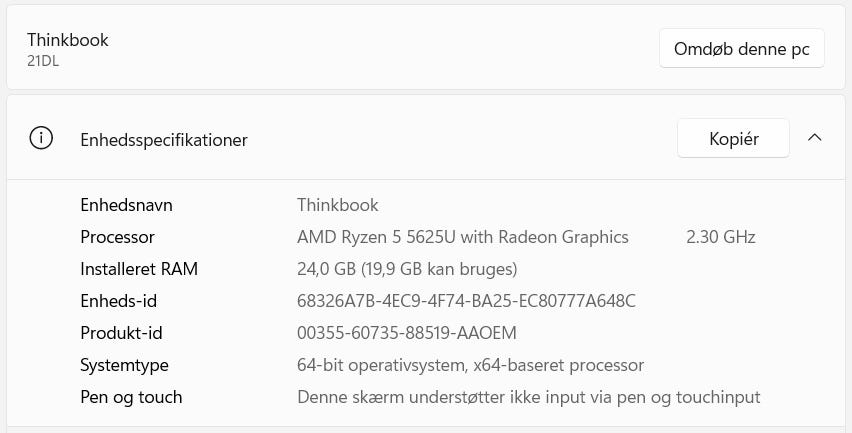Click the Kopiér button
This screenshot has height=433, width=852.
(733, 139)
